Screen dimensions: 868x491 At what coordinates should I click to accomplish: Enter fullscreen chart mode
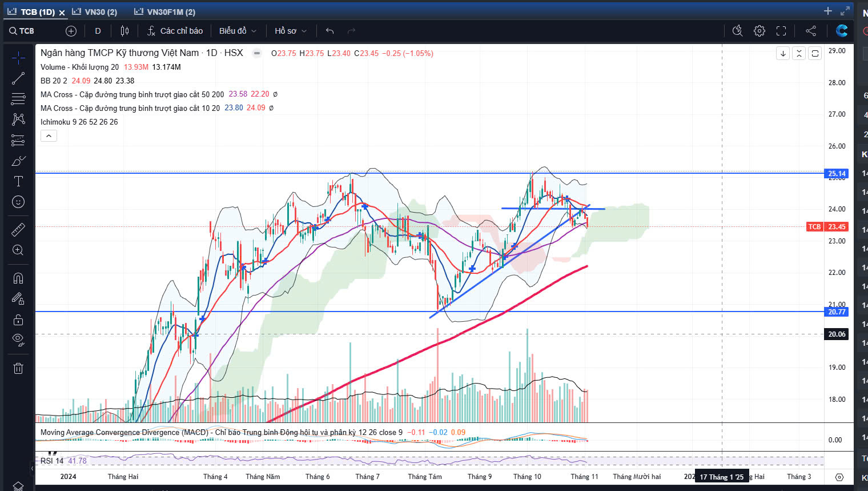[781, 31]
